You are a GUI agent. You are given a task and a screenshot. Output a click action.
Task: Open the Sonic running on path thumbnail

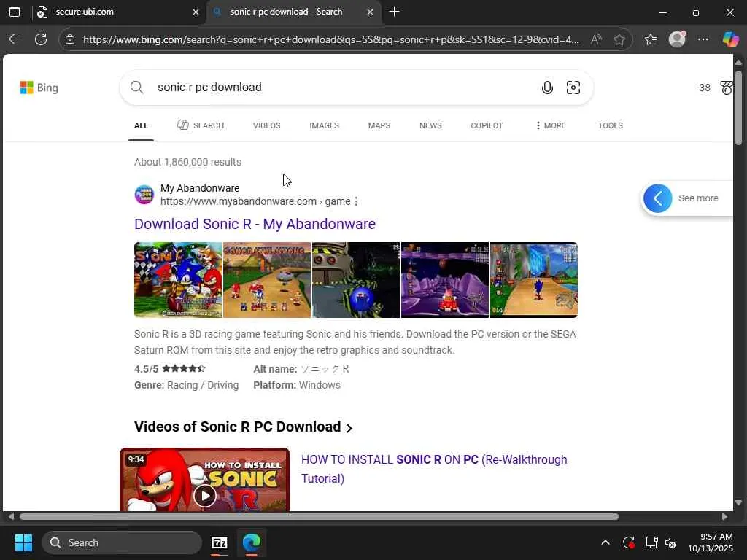click(533, 280)
